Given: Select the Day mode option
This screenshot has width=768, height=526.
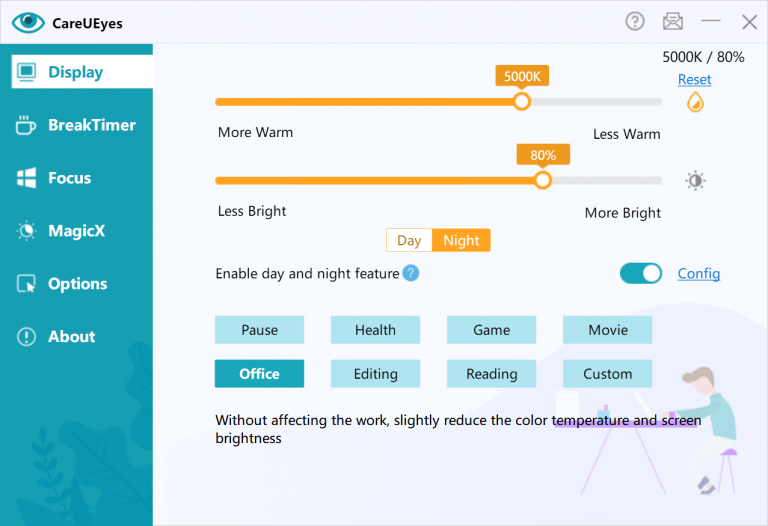Looking at the screenshot, I should point(409,240).
